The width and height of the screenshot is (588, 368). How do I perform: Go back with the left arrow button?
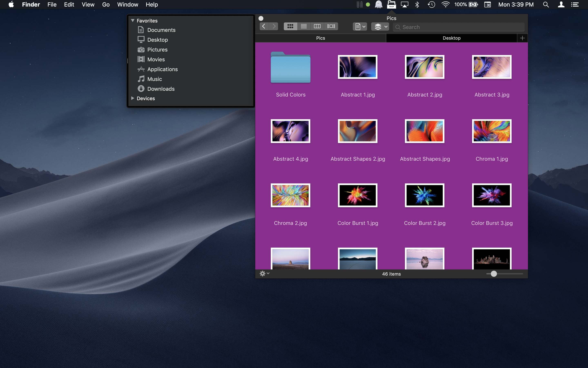click(264, 26)
